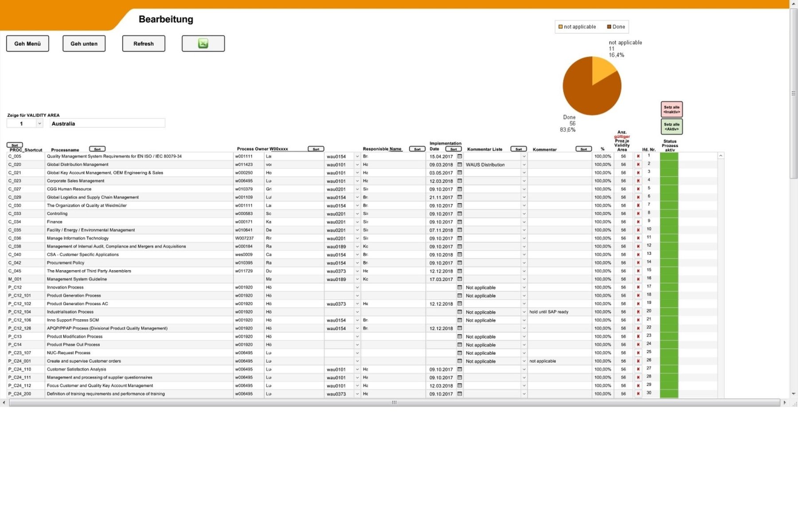Click the Refresh button

tap(144, 43)
